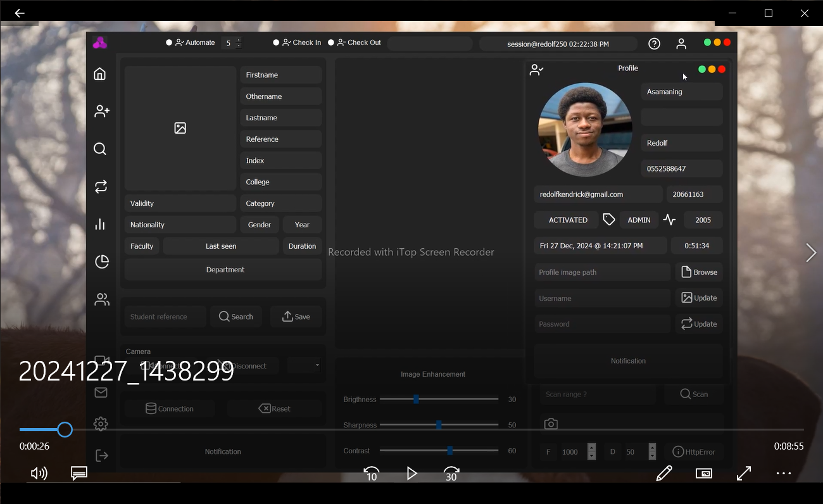The height and width of the screenshot is (504, 823).
Task: Open the search icon in sidebar
Action: coord(100,149)
